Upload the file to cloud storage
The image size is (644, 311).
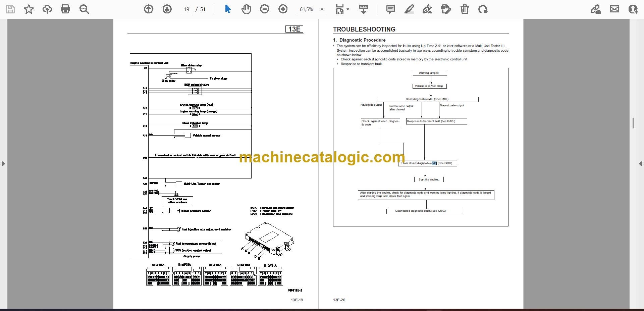tap(47, 9)
